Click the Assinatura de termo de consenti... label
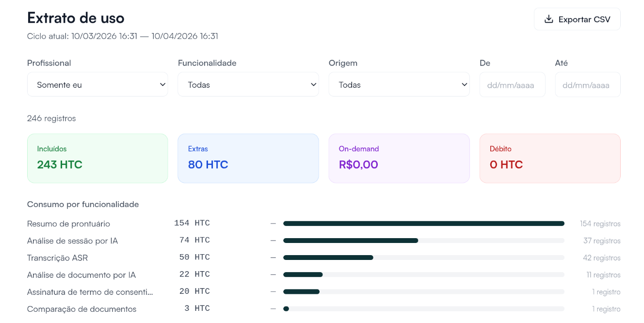644x323 pixels. [x=90, y=292]
